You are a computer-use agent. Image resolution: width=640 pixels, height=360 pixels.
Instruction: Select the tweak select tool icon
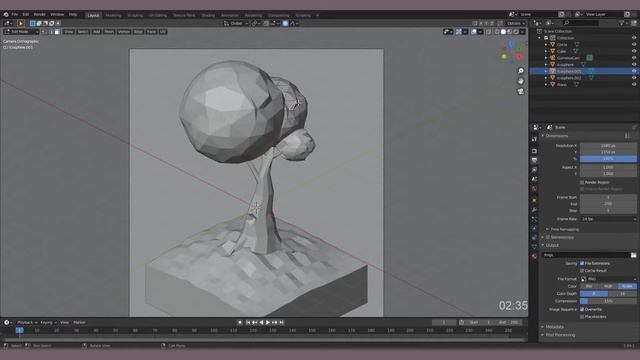[x=20, y=23]
